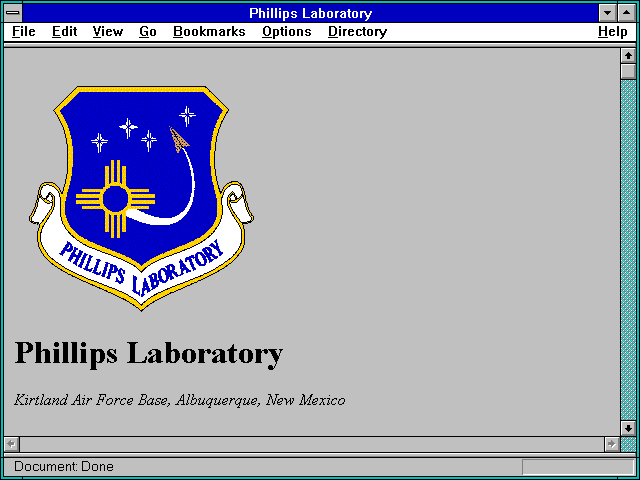Open the File menu
The width and height of the screenshot is (640, 480).
24,32
